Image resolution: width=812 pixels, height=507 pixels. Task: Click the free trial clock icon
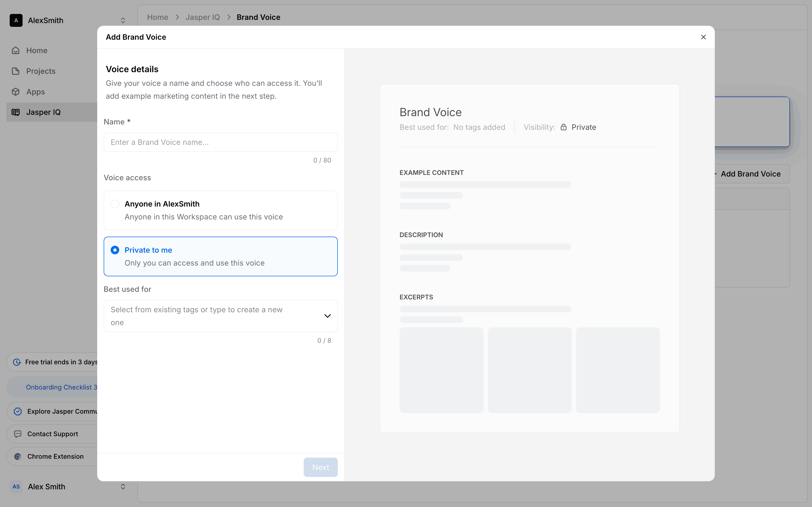point(17,362)
